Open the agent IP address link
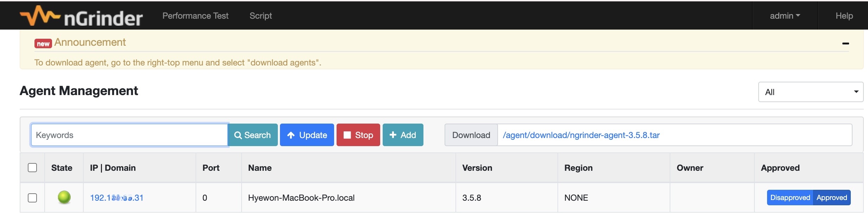This screenshot has width=868, height=219. click(x=117, y=198)
